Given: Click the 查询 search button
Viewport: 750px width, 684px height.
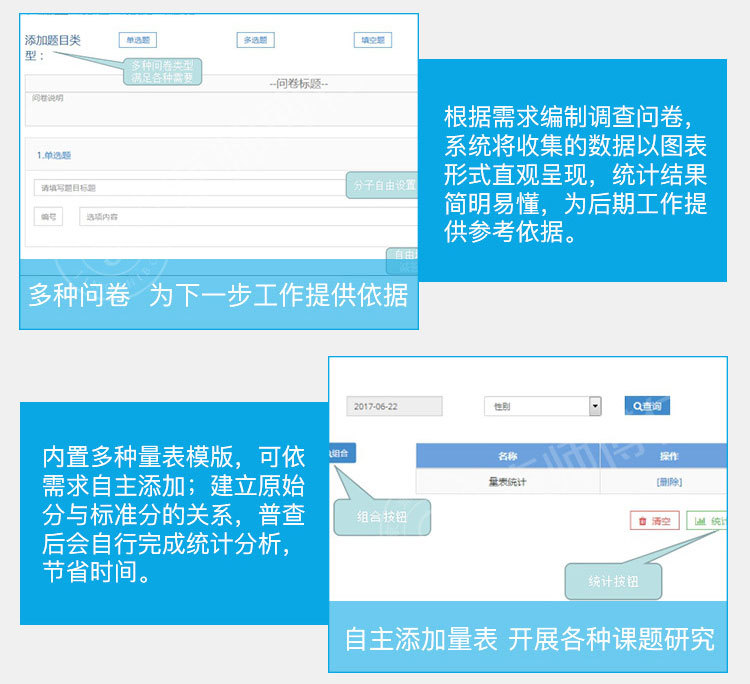Looking at the screenshot, I should point(647,406).
